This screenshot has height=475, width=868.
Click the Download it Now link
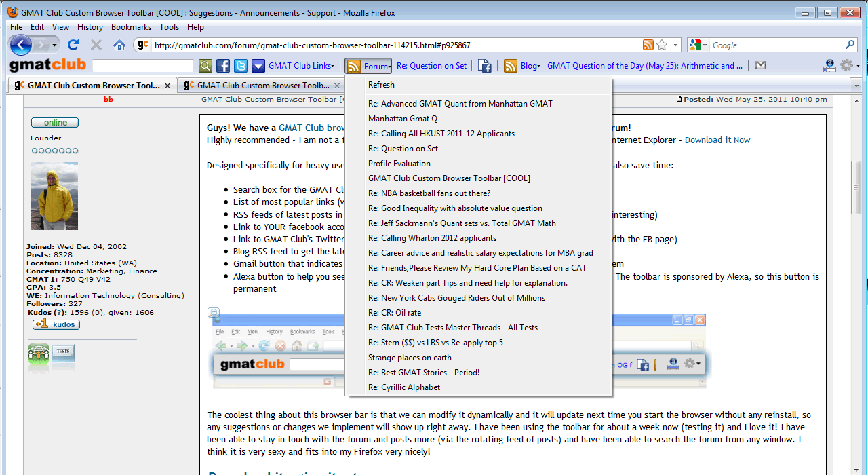717,140
